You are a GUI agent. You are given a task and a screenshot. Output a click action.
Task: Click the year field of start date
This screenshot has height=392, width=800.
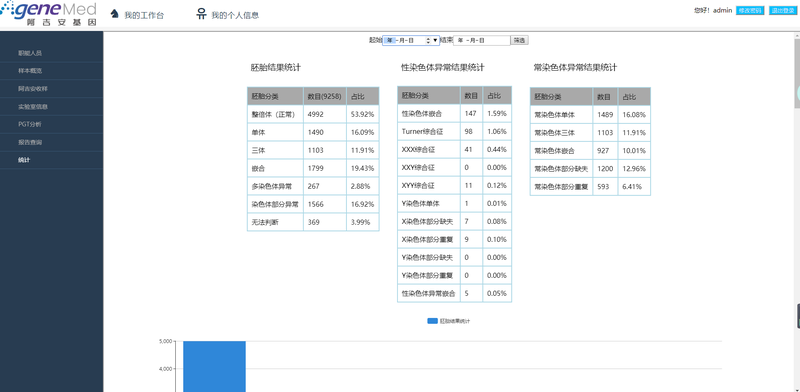[x=390, y=40]
